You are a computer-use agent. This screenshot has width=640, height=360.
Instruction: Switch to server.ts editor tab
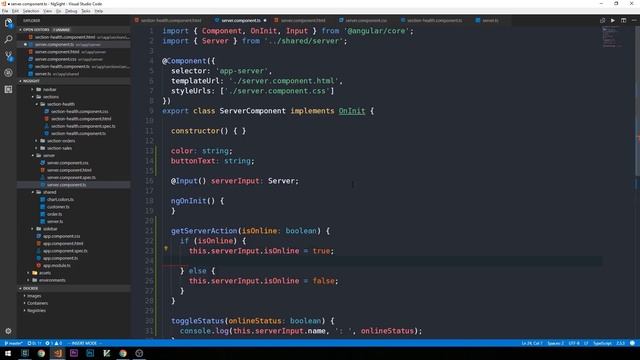(490, 20)
